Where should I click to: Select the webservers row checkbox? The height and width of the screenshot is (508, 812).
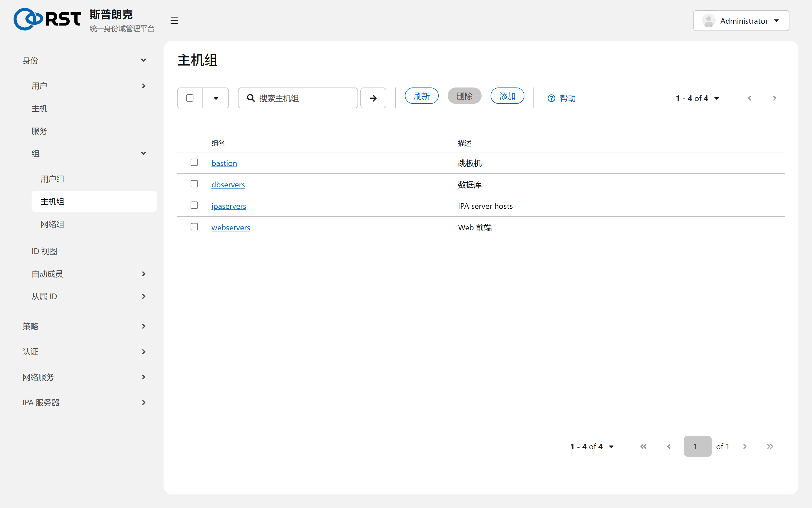click(x=194, y=227)
